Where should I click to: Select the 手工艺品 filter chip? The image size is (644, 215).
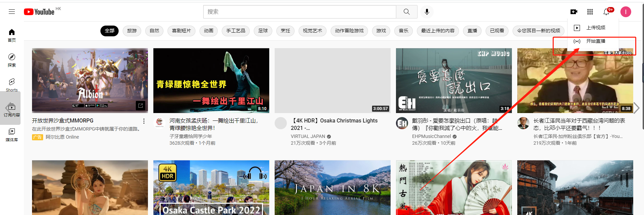pos(236,31)
